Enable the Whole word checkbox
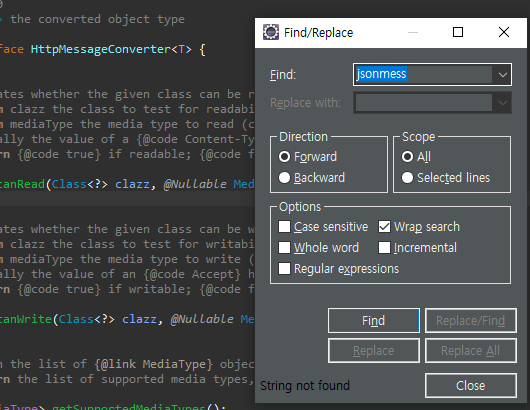The image size is (530, 410). click(284, 248)
